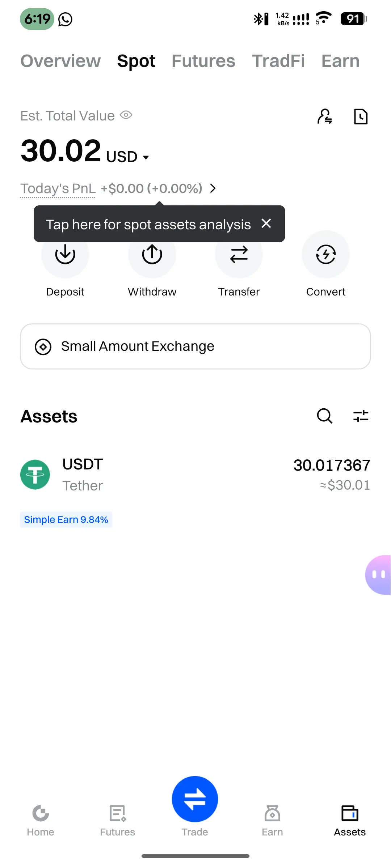Search assets with magnifier icon

pyautogui.click(x=325, y=416)
